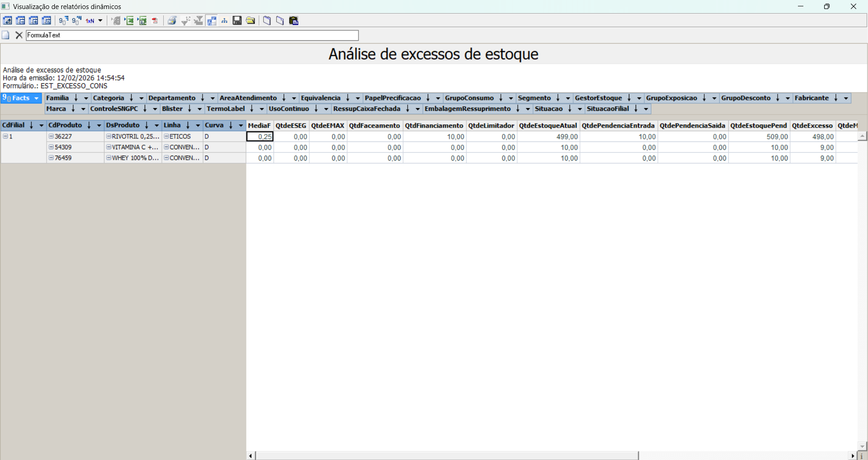This screenshot has width=868, height=460.
Task: Click the first blue book toolbar icon
Action: tap(267, 20)
